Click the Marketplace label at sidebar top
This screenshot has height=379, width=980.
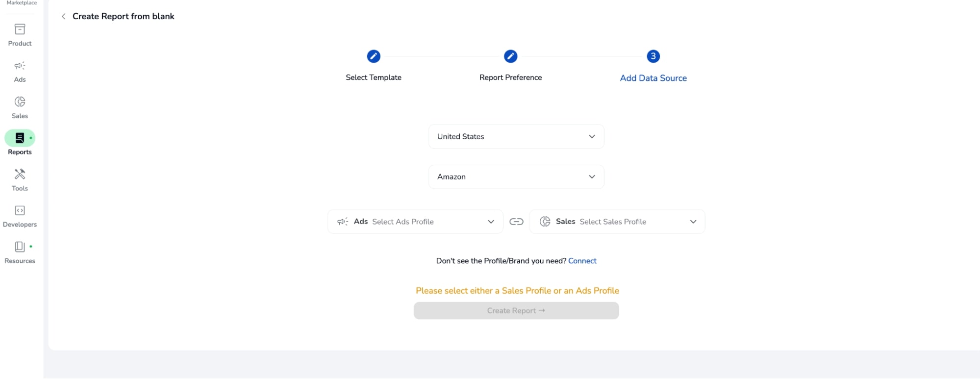22,3
